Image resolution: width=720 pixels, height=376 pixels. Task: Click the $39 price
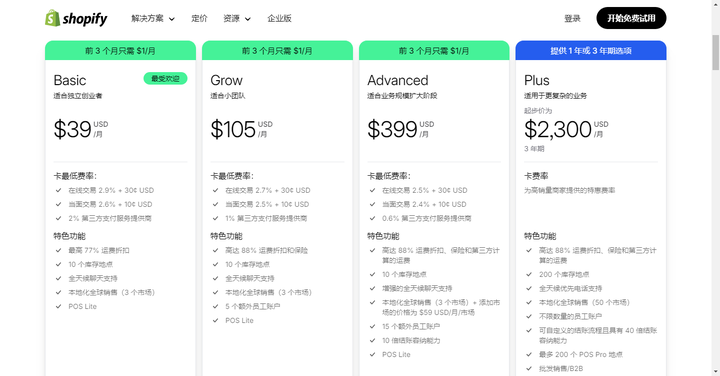tap(73, 129)
